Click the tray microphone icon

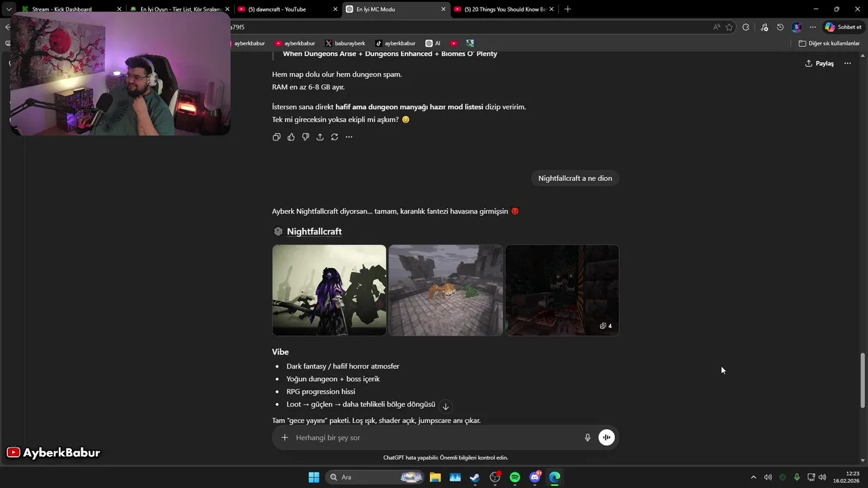[797, 477]
